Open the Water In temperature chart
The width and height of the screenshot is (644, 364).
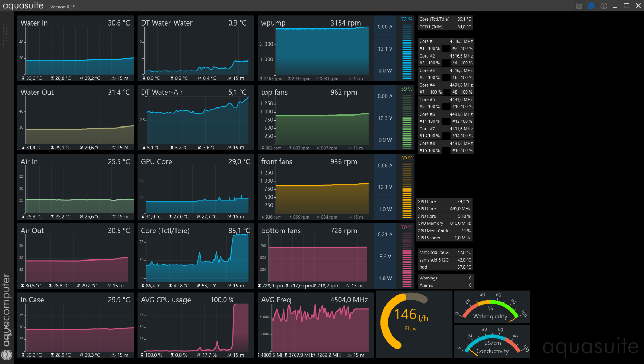[x=75, y=48]
